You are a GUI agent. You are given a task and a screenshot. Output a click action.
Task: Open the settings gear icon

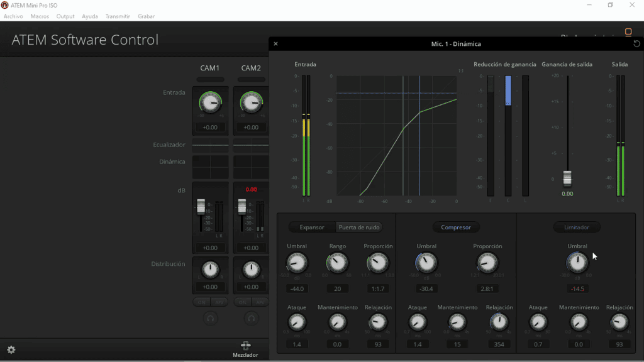(x=11, y=349)
